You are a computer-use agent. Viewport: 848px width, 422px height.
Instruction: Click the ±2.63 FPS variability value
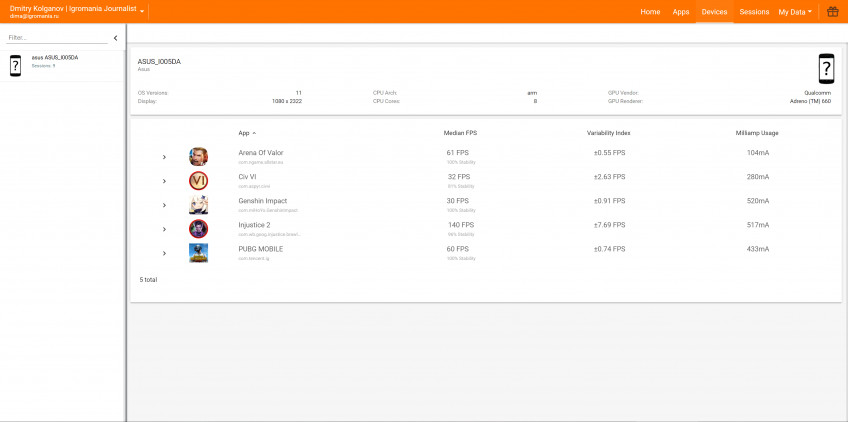coord(609,177)
